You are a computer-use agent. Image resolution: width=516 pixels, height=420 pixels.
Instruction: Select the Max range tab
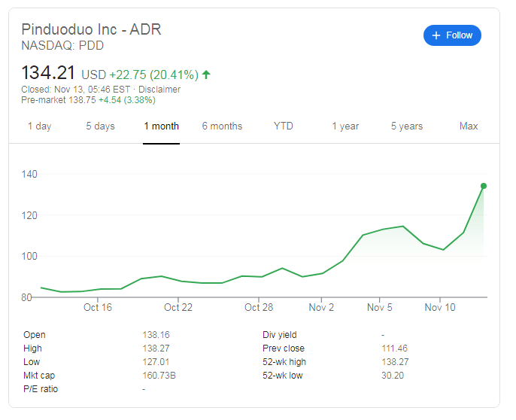click(469, 126)
